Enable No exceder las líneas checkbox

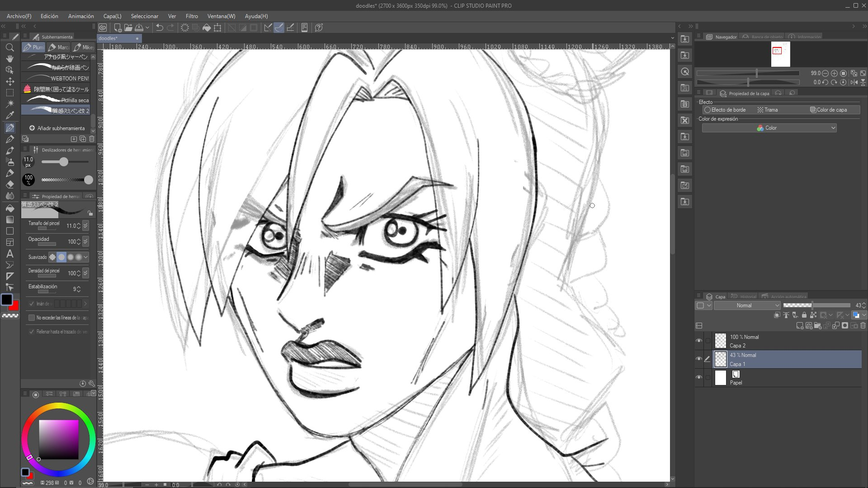(x=32, y=318)
